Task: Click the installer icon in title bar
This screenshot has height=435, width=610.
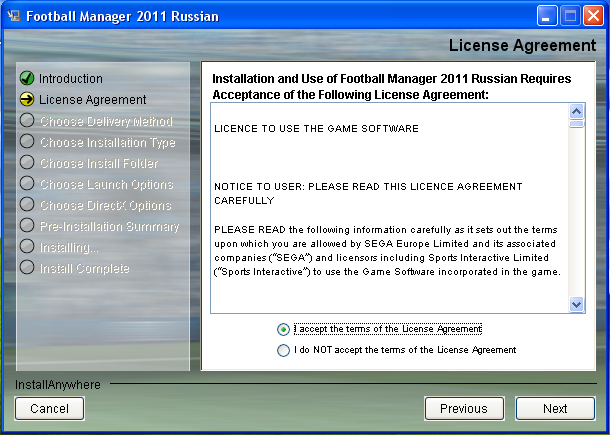Action: pos(14,16)
